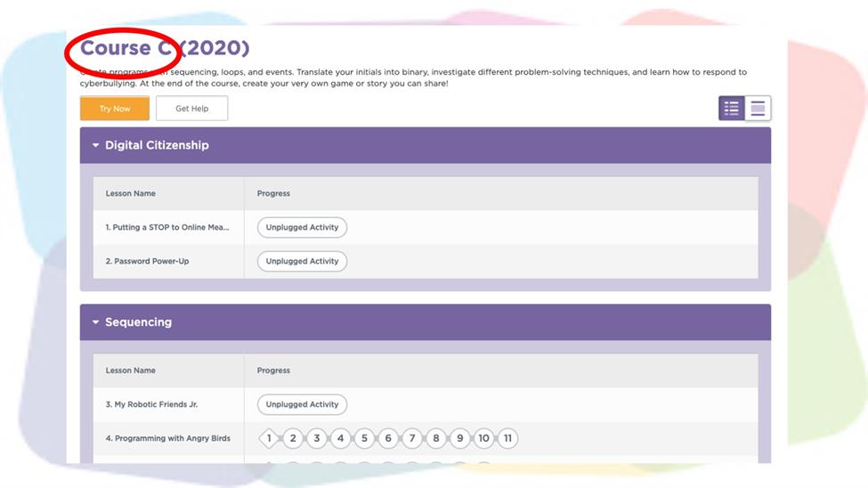
Task: Open Unplugged Activity for My Robotic Friends Jr.
Action: click(303, 404)
